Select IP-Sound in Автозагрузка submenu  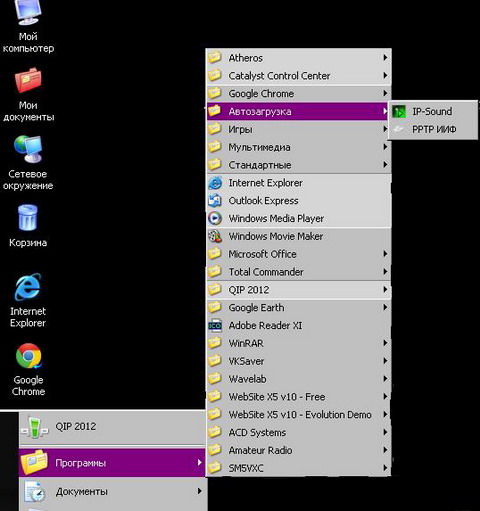pos(433,111)
